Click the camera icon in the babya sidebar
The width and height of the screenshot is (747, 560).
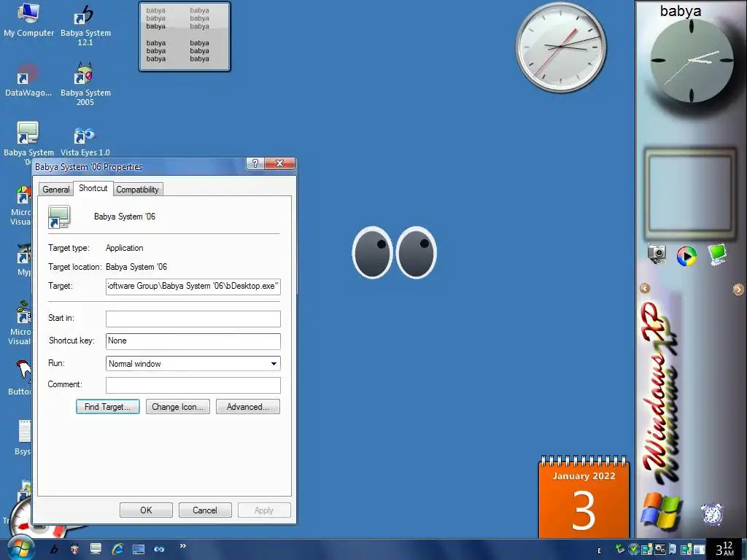[657, 254]
